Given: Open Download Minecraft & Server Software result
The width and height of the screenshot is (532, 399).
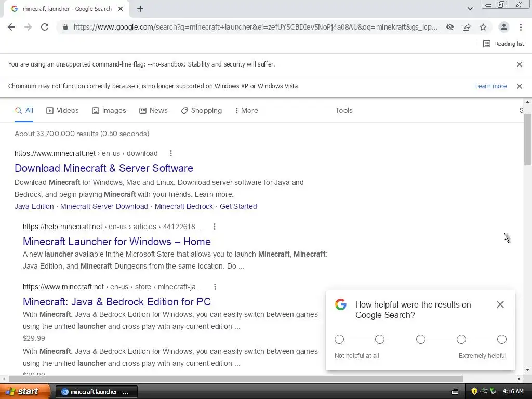Looking at the screenshot, I should click(104, 168).
